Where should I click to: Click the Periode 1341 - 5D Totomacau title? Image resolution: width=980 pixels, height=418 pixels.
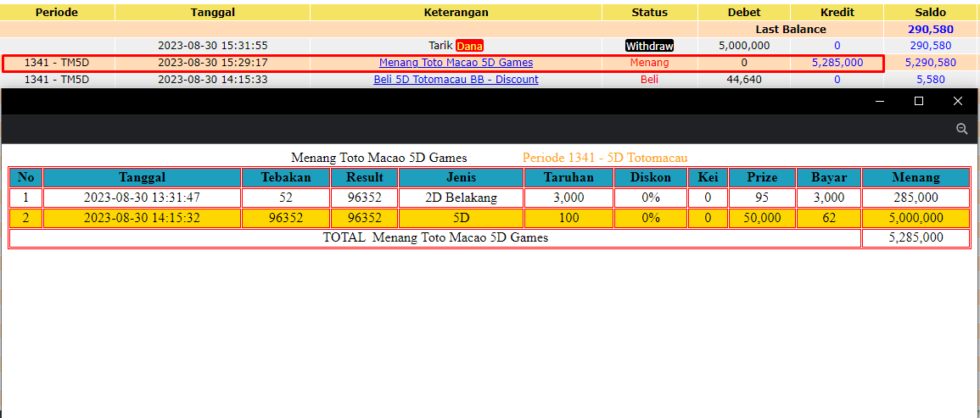coord(605,158)
